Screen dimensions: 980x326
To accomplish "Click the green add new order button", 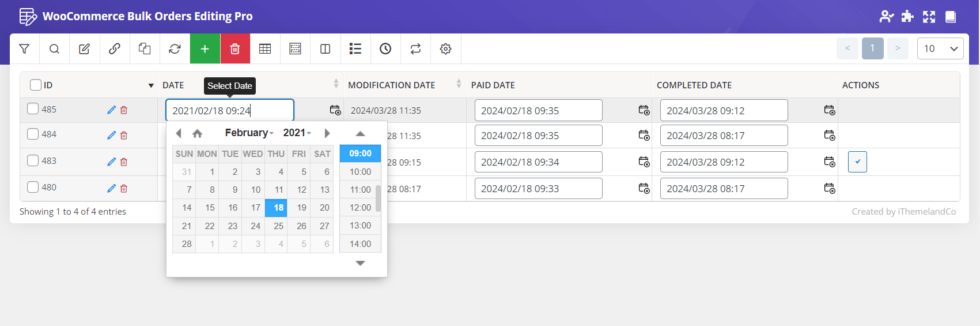I will 205,49.
